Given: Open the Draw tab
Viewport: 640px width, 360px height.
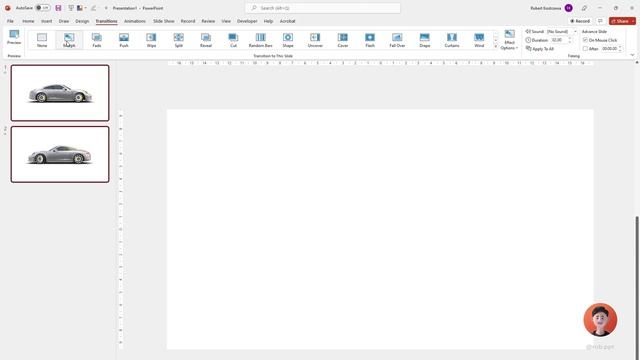Looking at the screenshot, I should (64, 21).
